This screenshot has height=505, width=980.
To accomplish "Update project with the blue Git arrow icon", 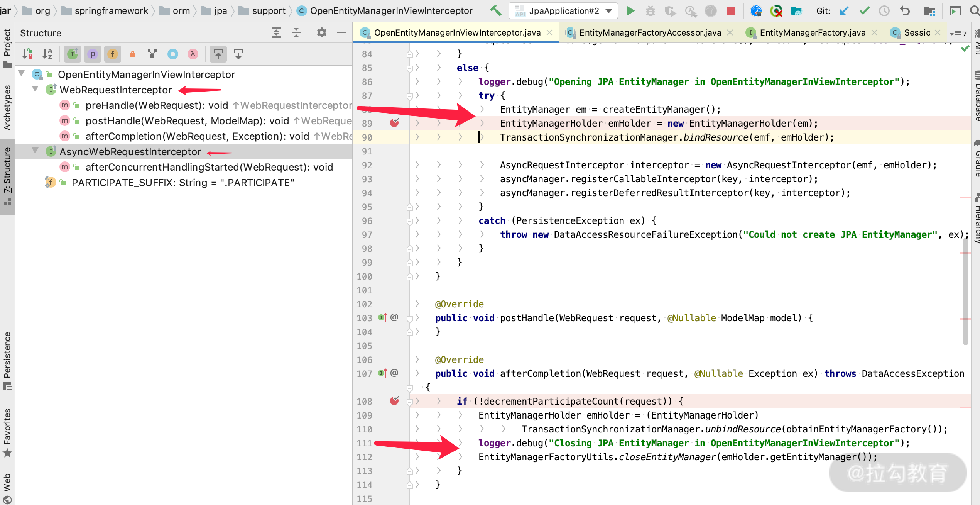I will pyautogui.click(x=844, y=11).
